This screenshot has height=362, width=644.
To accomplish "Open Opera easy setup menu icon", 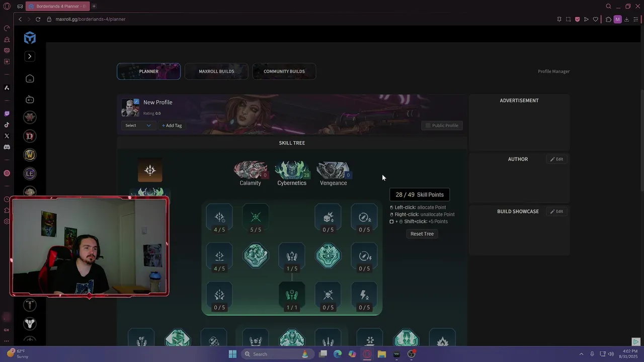I will coord(635,19).
